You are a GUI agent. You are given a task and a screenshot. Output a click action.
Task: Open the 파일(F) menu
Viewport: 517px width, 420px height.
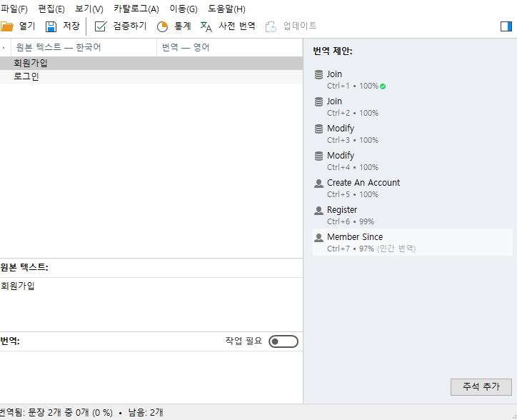tap(14, 9)
